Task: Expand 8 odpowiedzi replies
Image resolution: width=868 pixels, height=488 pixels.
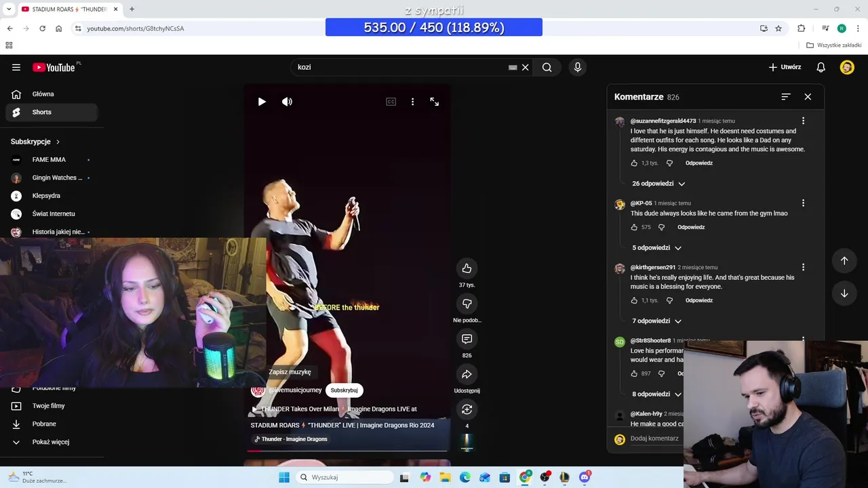Action: click(656, 394)
